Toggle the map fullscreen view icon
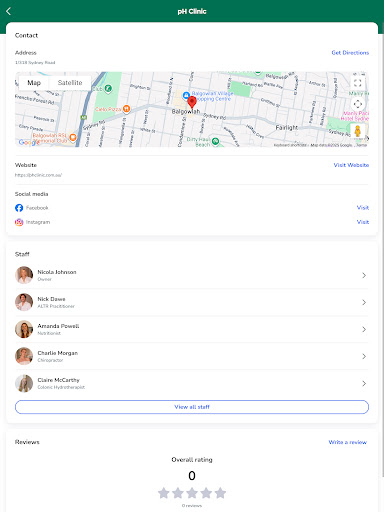 point(358,83)
